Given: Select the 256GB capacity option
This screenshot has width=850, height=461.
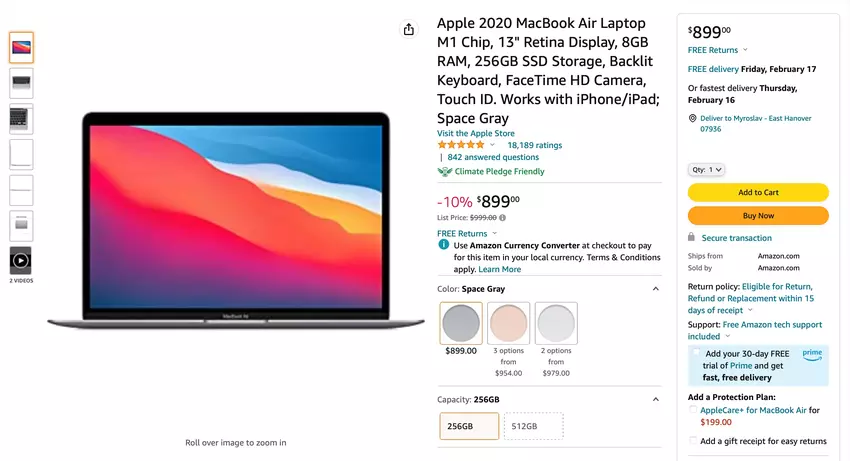Looking at the screenshot, I should [469, 426].
